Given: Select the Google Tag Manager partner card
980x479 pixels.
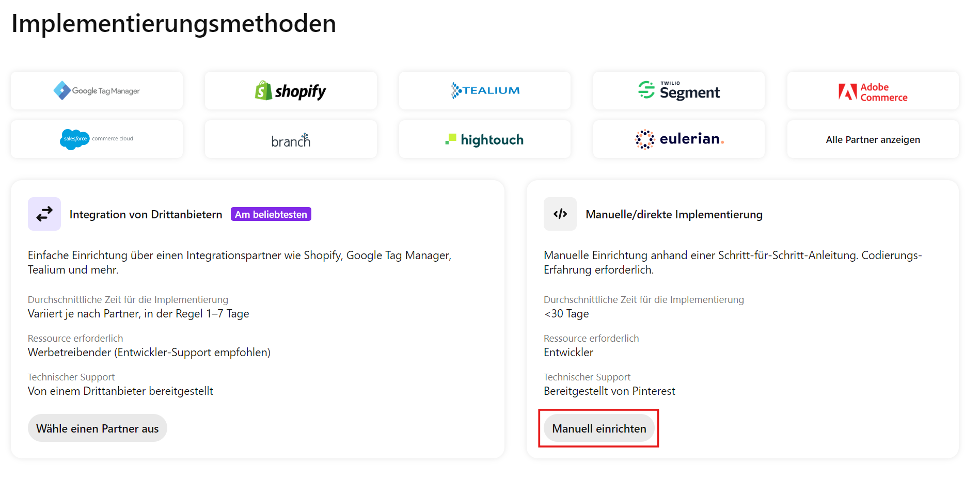Looking at the screenshot, I should click(x=97, y=91).
